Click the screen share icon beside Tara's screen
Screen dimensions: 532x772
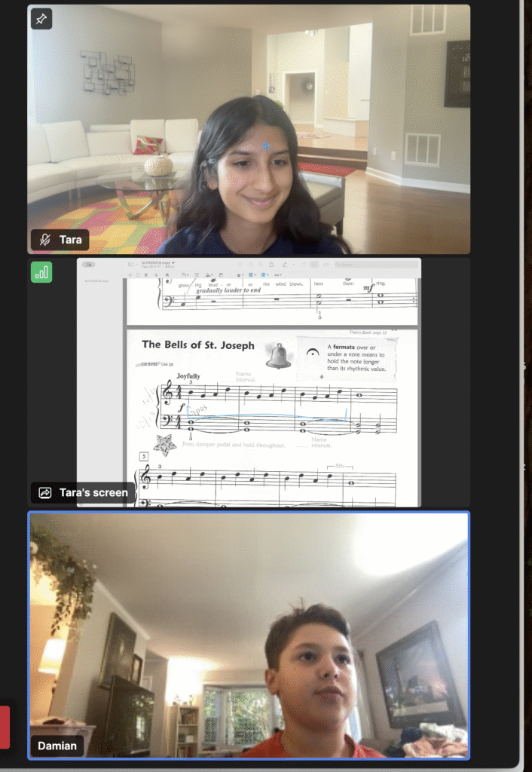pos(45,493)
